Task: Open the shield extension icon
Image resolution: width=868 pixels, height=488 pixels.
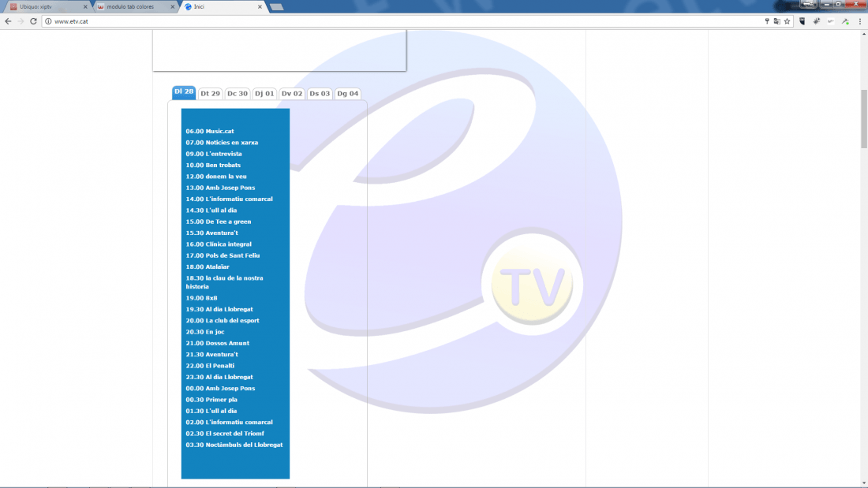Action: (x=803, y=21)
